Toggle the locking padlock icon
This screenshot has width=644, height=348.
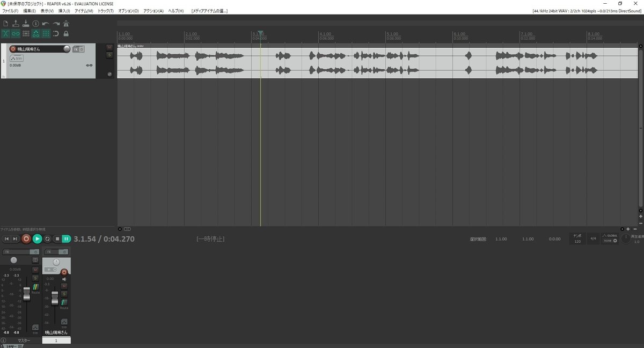point(66,34)
